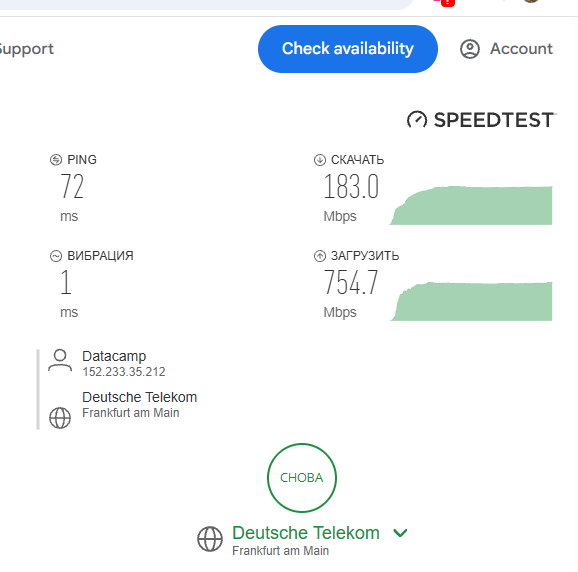Click the СКАЧАТЬ download arrow icon
578x572 pixels.
coord(320,160)
